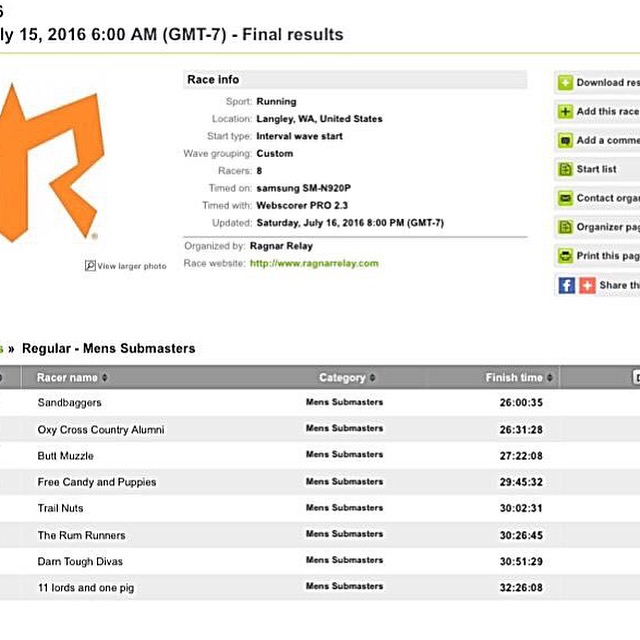640x640 pixels.
Task: Click the Langley, WA location value
Action: coord(319,119)
